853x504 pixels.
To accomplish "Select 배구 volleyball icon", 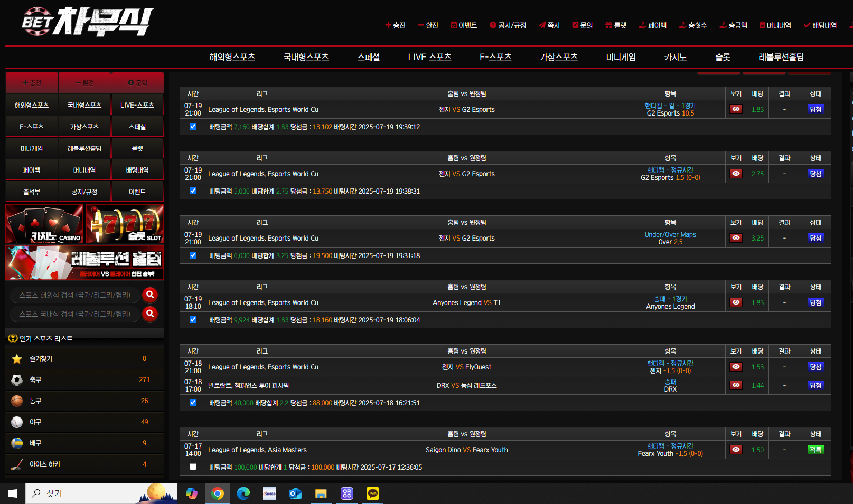I will pyautogui.click(x=17, y=443).
